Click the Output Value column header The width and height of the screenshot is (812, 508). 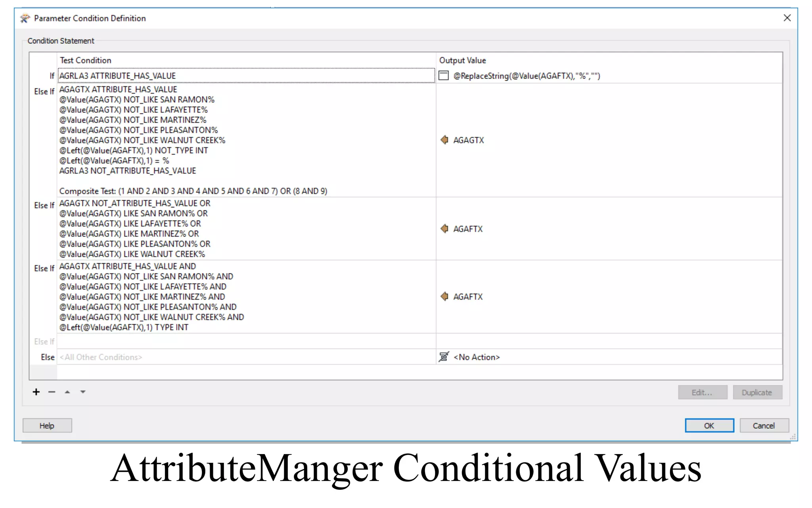609,60
